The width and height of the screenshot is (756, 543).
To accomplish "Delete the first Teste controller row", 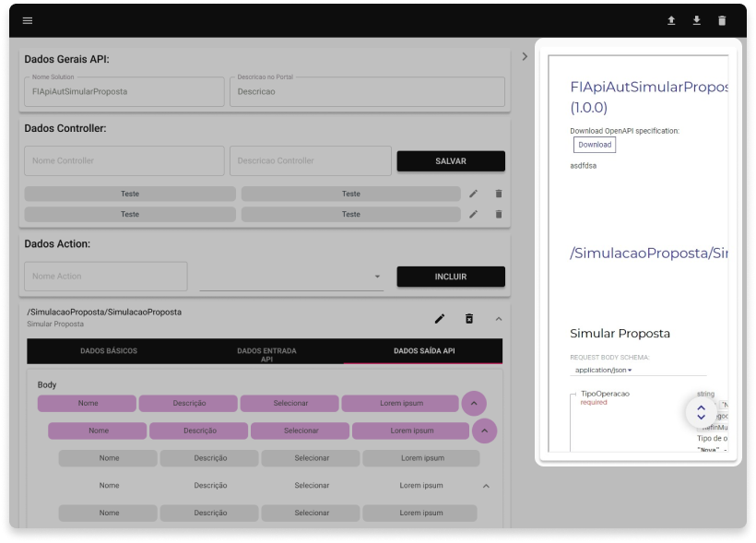I will click(499, 194).
